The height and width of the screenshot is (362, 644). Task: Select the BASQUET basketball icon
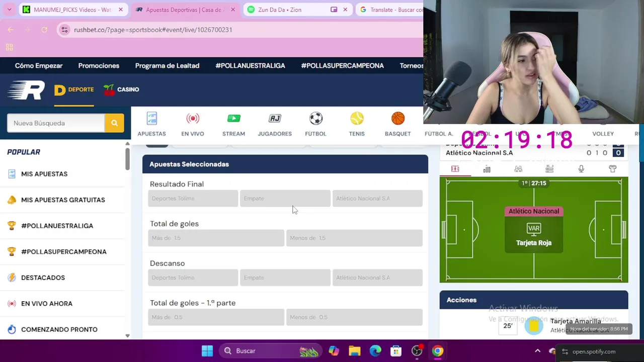click(398, 119)
